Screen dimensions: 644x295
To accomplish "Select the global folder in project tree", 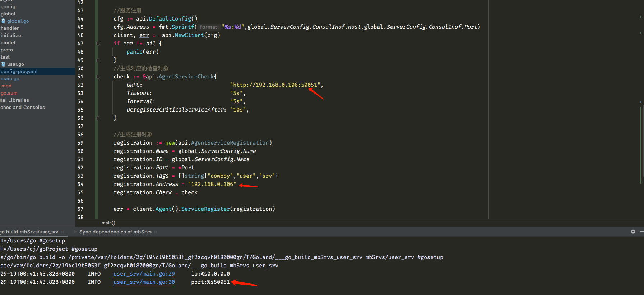I will coord(8,14).
